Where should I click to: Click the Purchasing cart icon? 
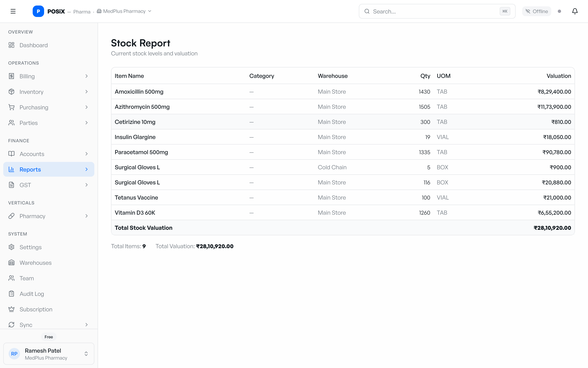tap(11, 107)
